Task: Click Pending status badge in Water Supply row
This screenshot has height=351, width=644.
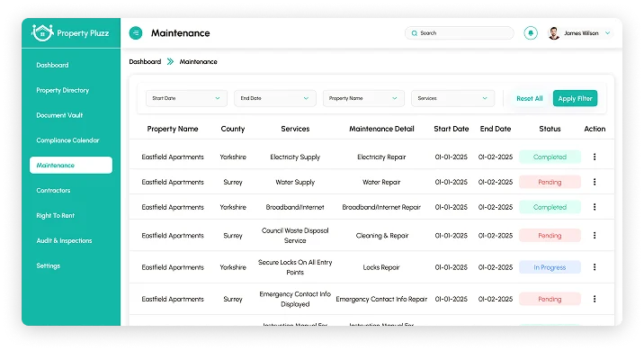Action: 550,182
